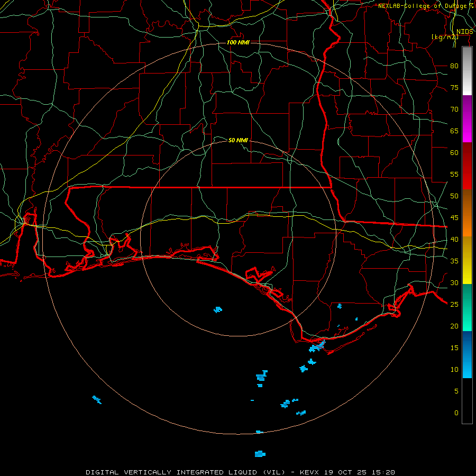
Task: Click the orange-brown segment of the color bar
Action: [x=467, y=213]
